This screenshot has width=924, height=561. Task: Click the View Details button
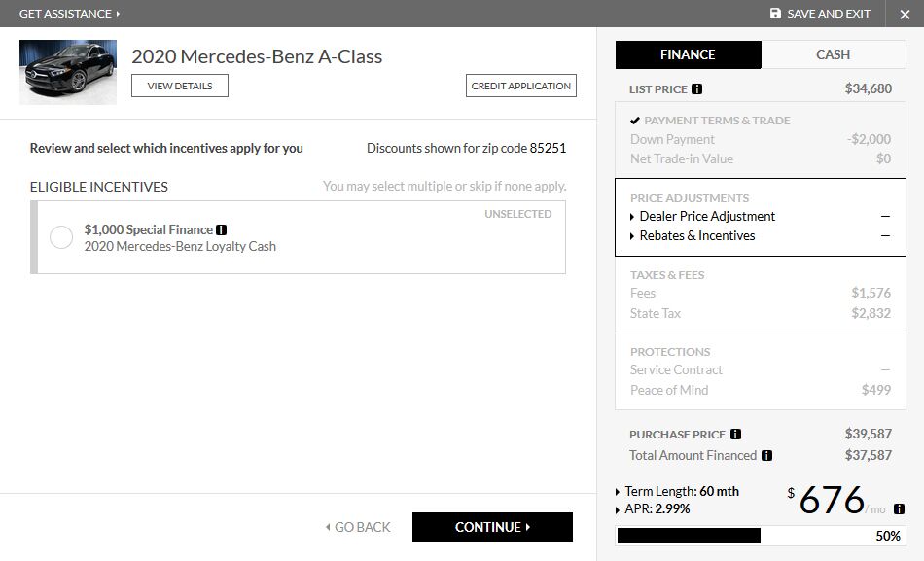tap(179, 86)
